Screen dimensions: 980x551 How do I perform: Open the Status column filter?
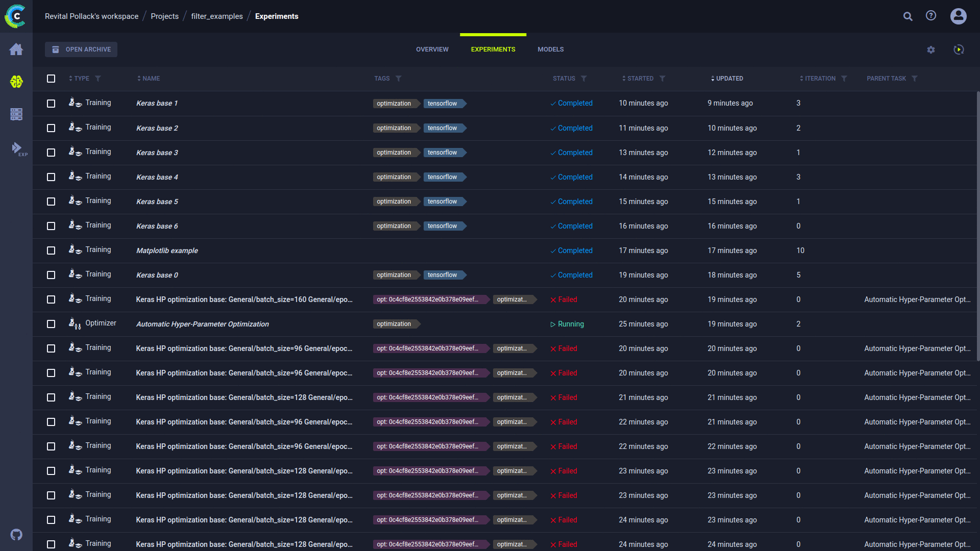pos(584,79)
